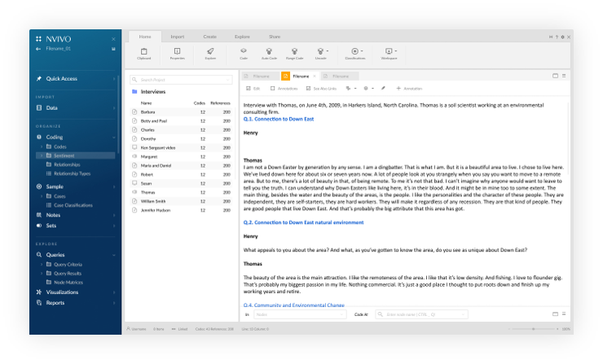Click the Explore rocket icon
This screenshot has width=603, height=364.
210,51
